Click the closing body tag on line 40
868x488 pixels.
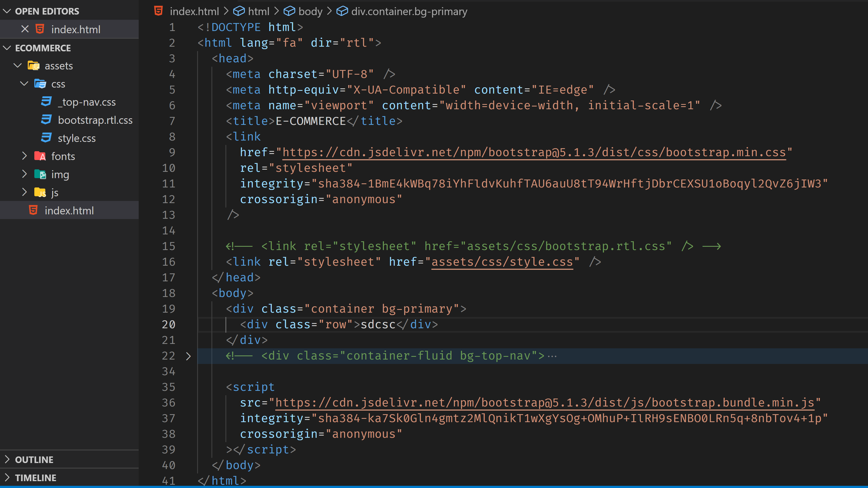[236, 465]
